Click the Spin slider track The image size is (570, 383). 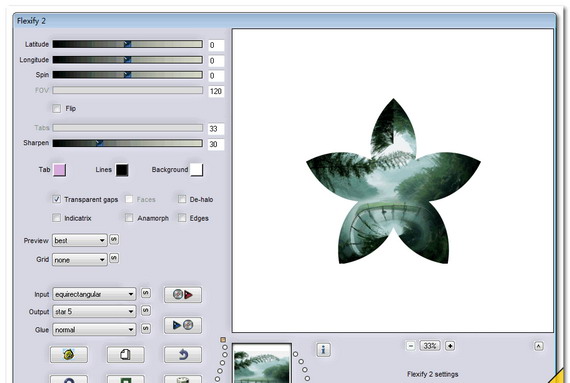(x=128, y=75)
